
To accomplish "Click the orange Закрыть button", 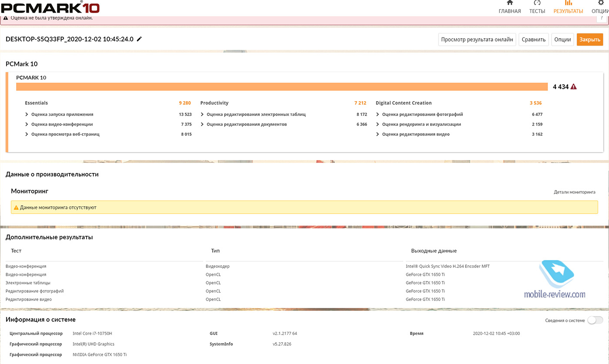I will [590, 40].
